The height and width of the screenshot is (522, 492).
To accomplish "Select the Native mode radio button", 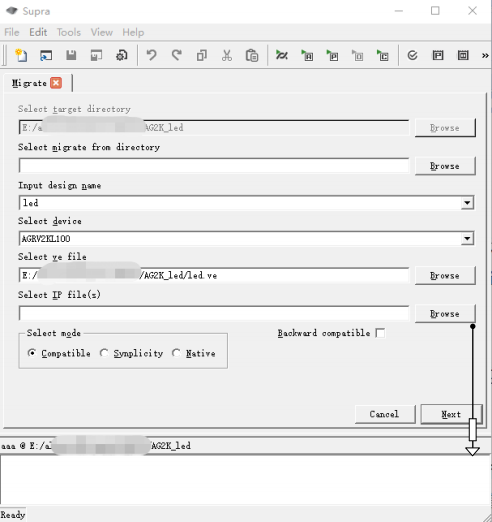I will point(176,353).
